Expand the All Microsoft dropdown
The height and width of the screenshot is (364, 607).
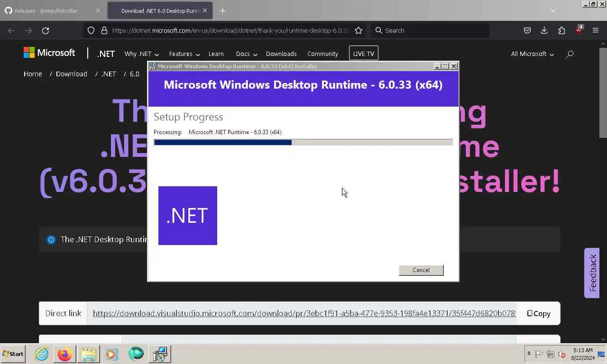pyautogui.click(x=532, y=54)
